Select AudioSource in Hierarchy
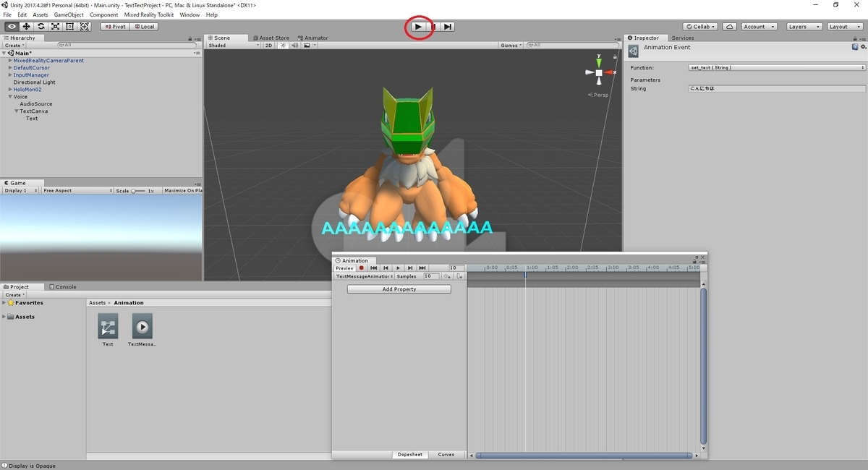This screenshot has width=868, height=470. [x=36, y=104]
